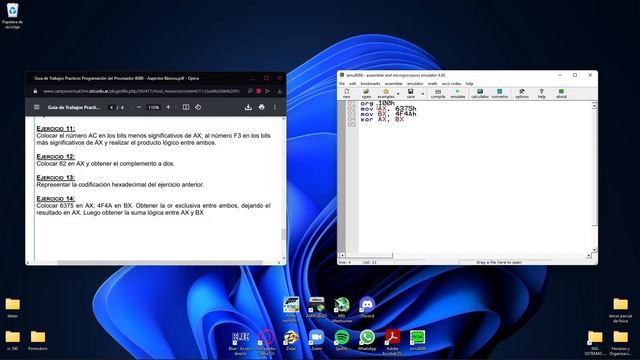Click the PDF page number field
The height and width of the screenshot is (360, 640).
click(x=111, y=107)
